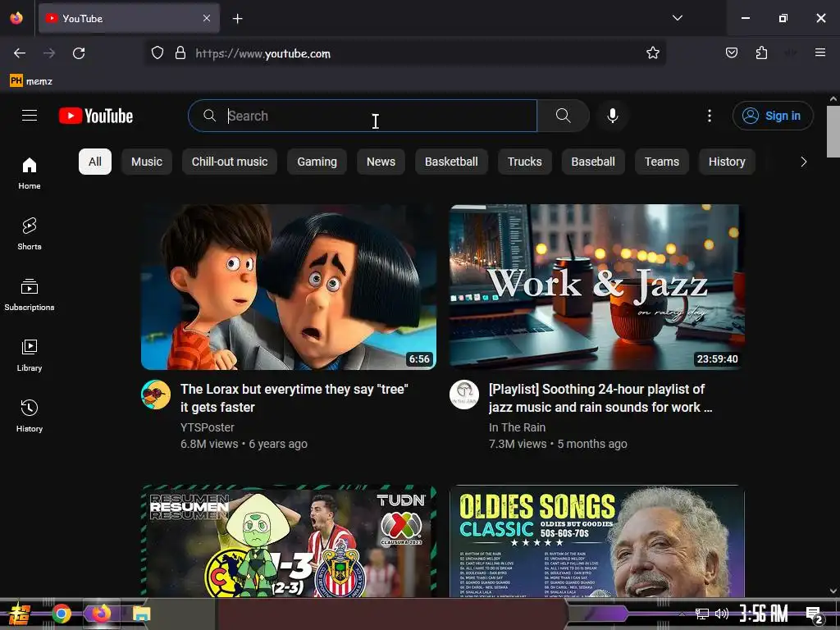Select the Chill-out music chip
840x630 pixels.
tap(230, 162)
